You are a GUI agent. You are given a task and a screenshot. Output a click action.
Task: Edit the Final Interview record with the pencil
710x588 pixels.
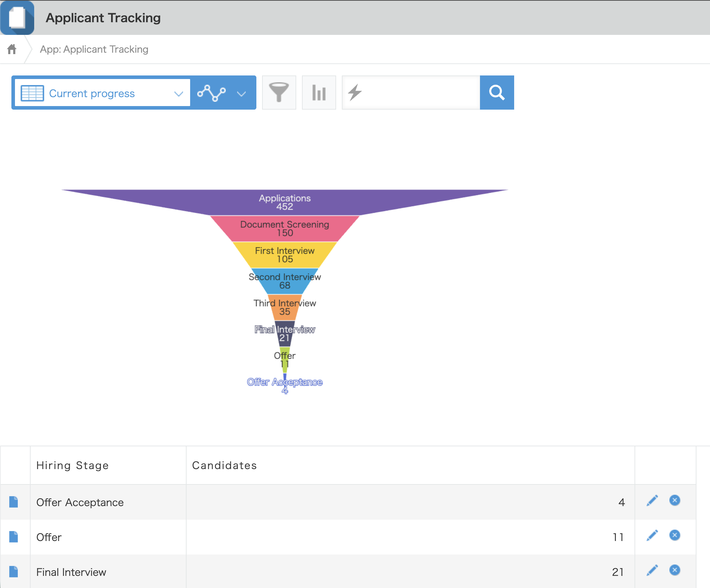click(x=652, y=570)
